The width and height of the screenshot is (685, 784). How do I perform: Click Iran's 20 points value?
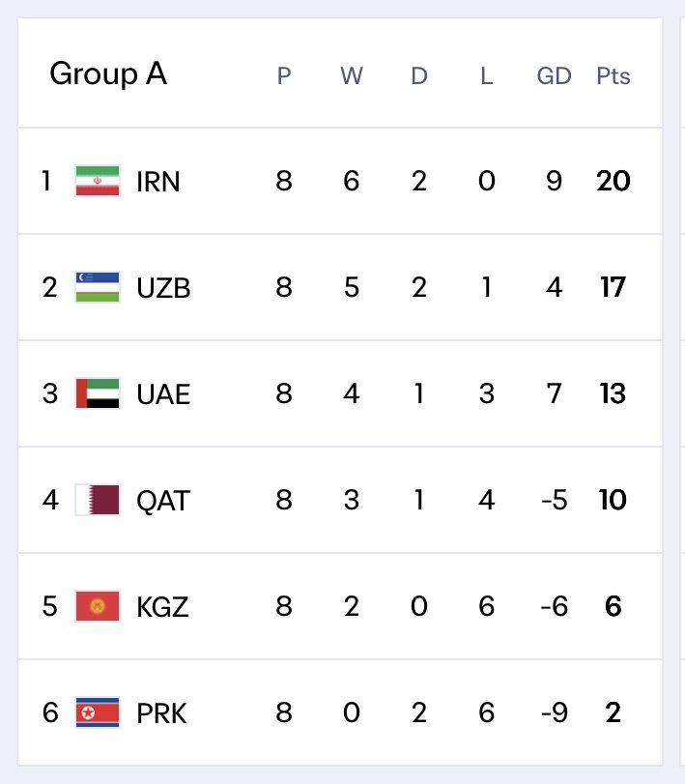(x=614, y=181)
